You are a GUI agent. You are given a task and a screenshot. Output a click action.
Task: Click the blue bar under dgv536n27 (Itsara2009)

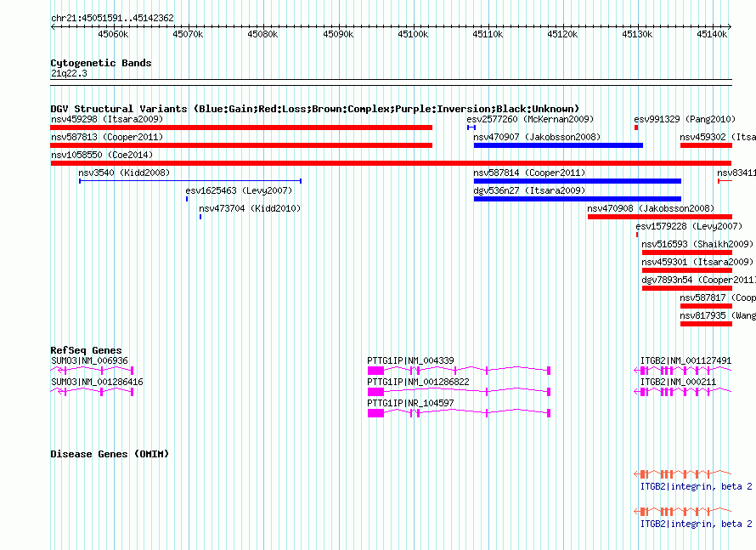pos(578,199)
